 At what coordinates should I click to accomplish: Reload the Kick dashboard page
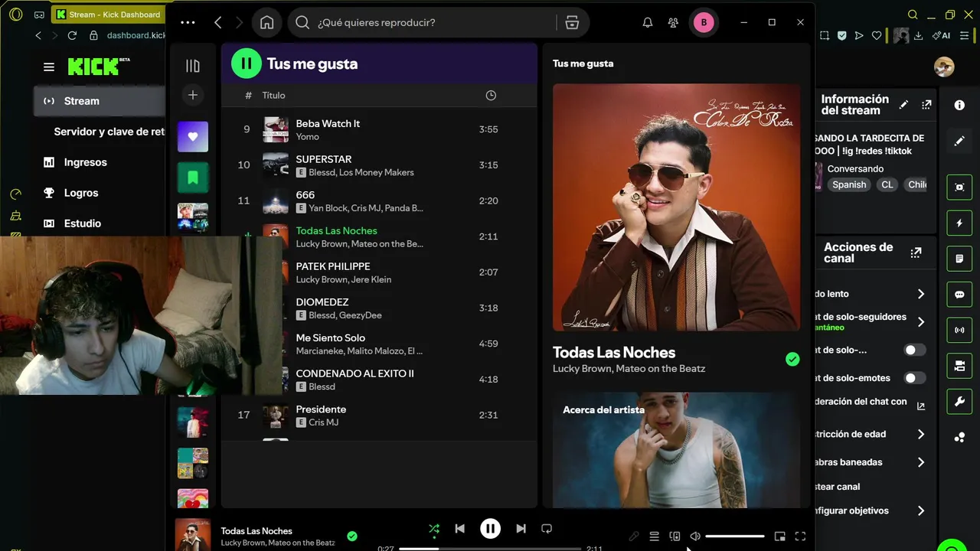(x=72, y=35)
